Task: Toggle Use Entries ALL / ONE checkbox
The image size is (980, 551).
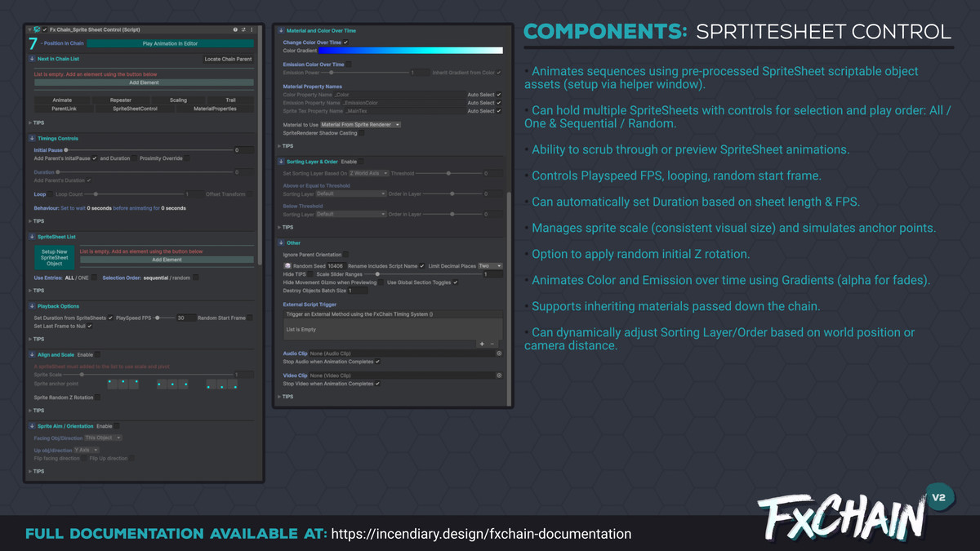Action: tap(94, 278)
